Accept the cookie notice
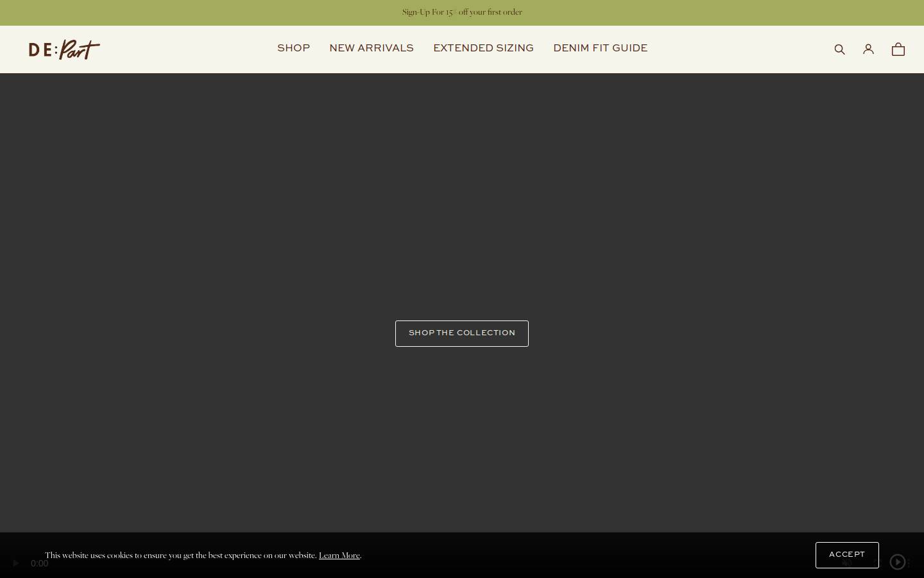Image resolution: width=924 pixels, height=578 pixels. 847,555
